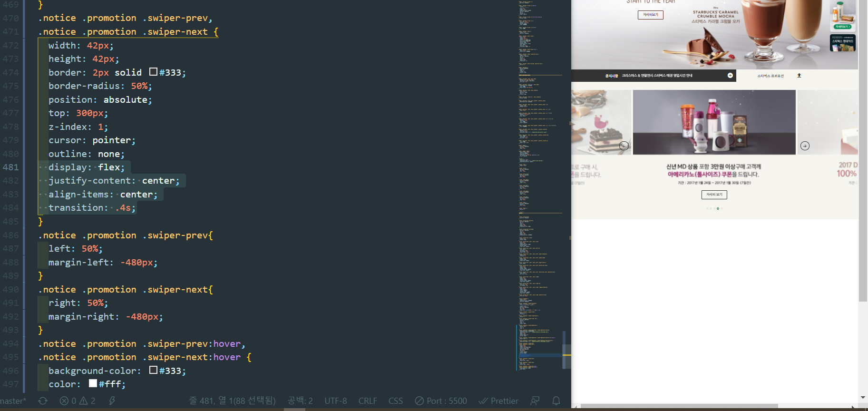
Task: Click the plus icon in notice bar
Action: [x=730, y=75]
